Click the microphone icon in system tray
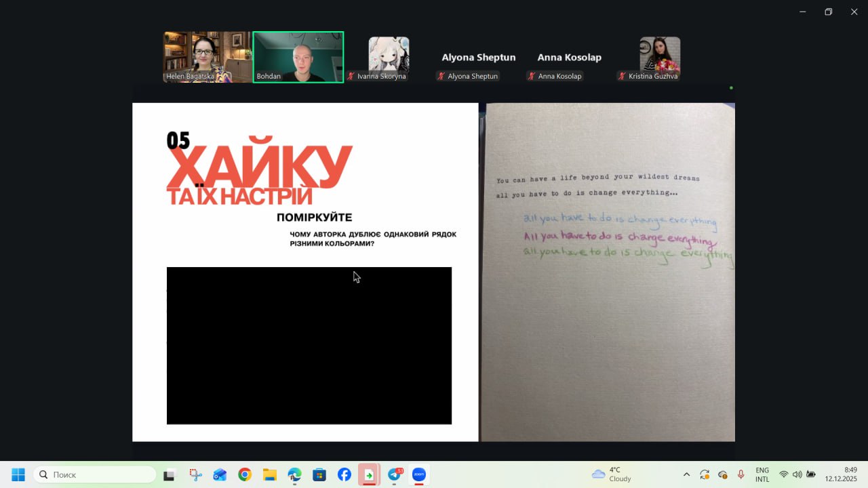Image resolution: width=868 pixels, height=488 pixels. [x=741, y=474]
